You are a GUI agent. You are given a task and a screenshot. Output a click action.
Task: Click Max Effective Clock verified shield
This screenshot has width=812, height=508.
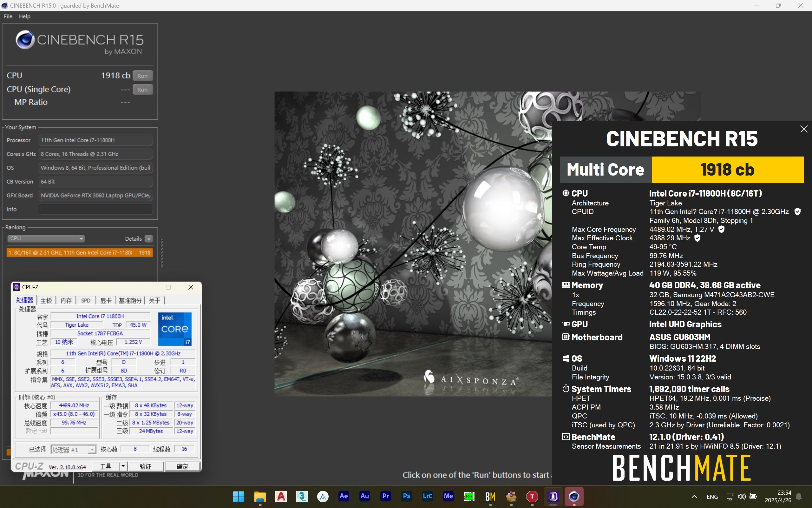(x=697, y=238)
